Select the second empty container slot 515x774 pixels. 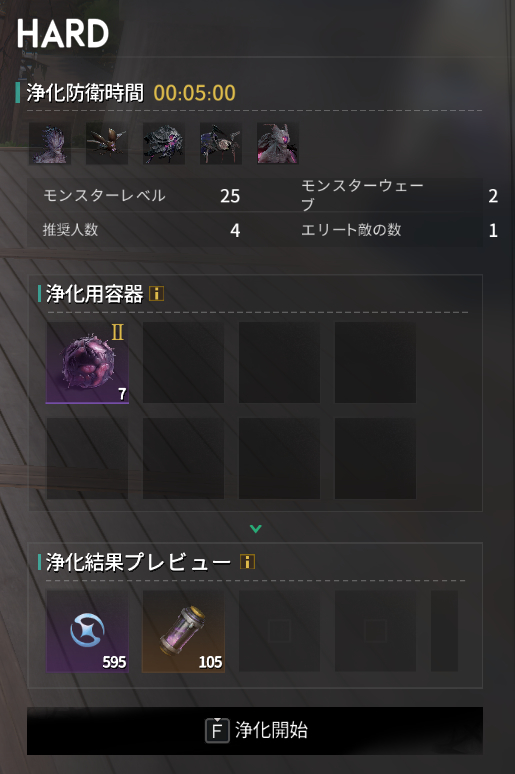pos(183,363)
